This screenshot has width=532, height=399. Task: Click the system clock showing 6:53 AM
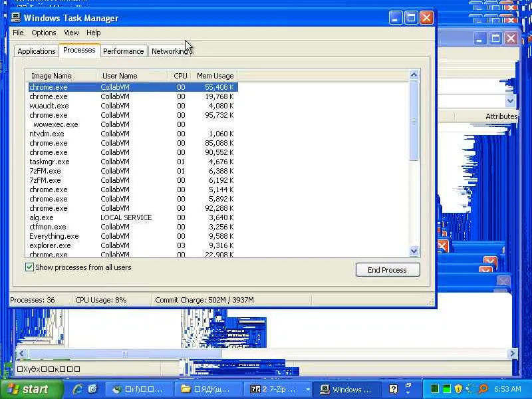point(507,389)
